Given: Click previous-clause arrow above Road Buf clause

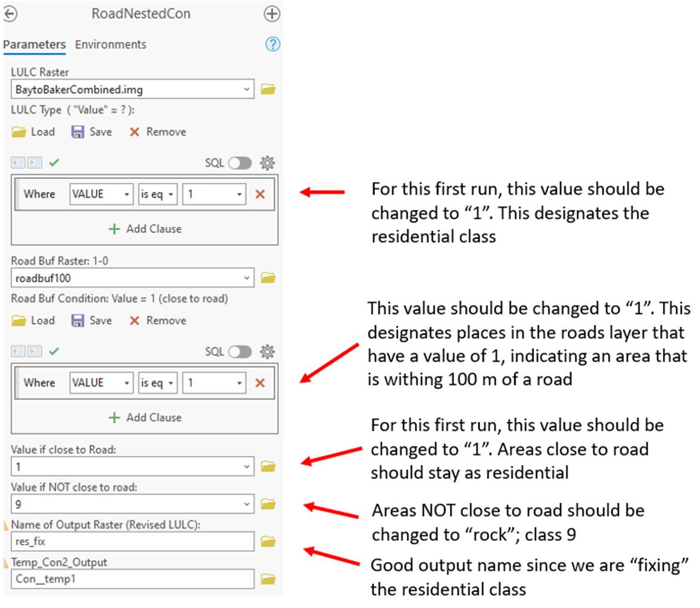Looking at the screenshot, I should [x=19, y=351].
